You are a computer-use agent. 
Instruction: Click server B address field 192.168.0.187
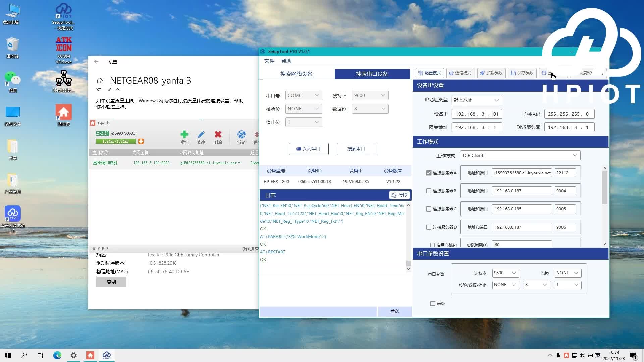522,191
